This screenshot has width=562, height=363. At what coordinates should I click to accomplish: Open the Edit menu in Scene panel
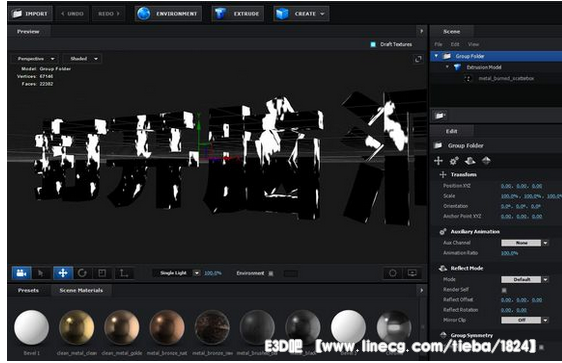pos(455,44)
